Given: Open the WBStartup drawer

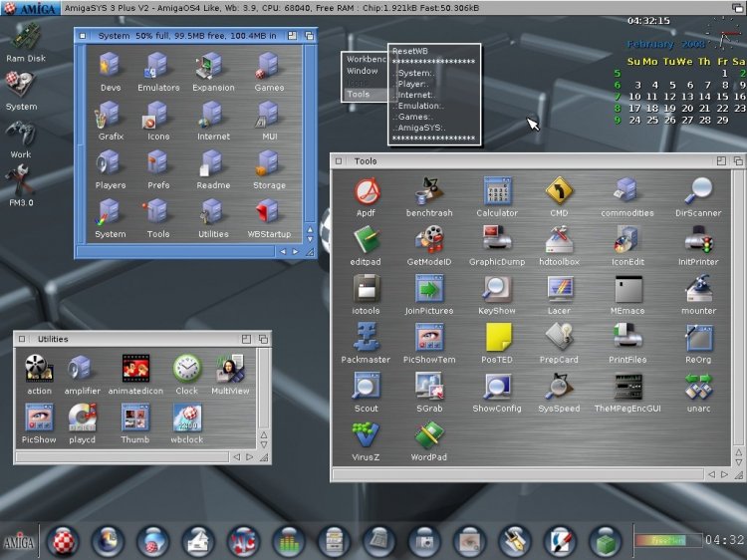Looking at the screenshot, I should click(268, 211).
